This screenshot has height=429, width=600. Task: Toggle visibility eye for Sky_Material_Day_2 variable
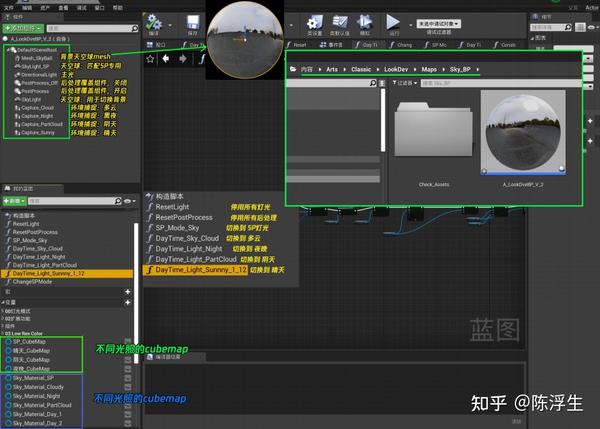click(128, 423)
